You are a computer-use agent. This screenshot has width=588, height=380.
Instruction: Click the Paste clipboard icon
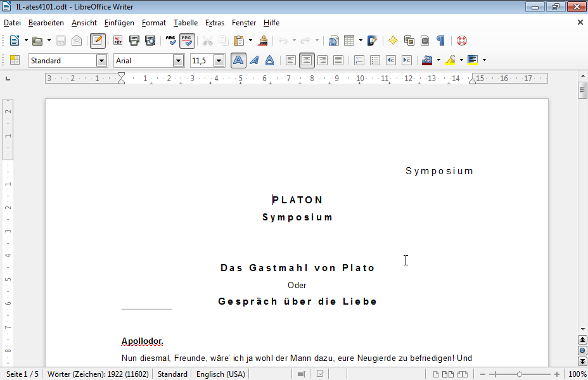pos(238,41)
